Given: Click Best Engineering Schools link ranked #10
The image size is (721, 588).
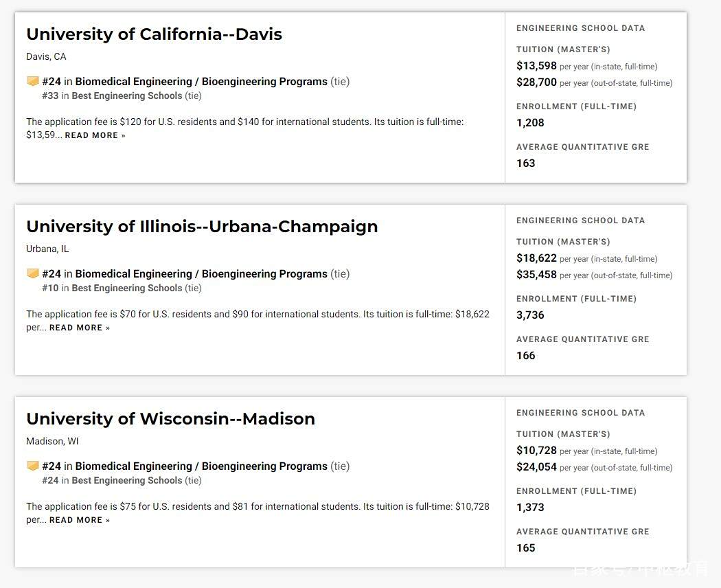Looking at the screenshot, I should click(x=127, y=288).
